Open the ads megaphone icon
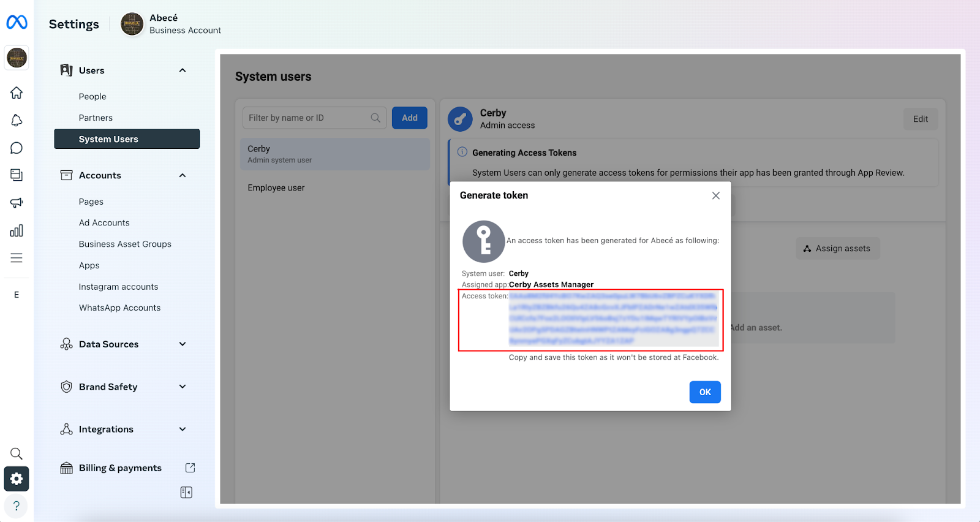Screen dimensions: 980x522 (x=17, y=203)
